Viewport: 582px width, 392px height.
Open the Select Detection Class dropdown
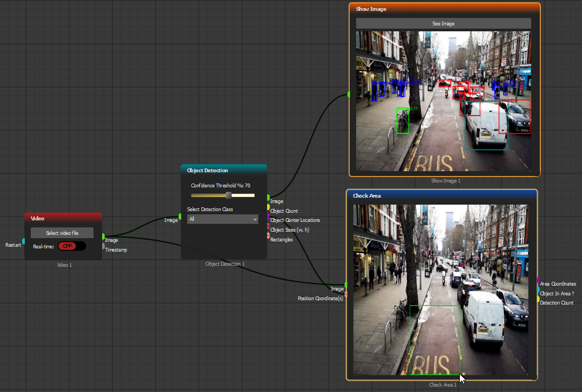point(223,219)
